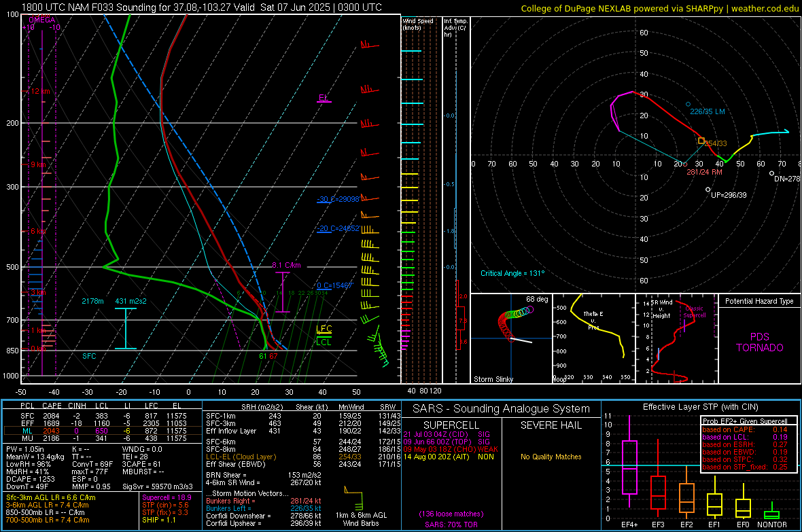Select the LCL level marker
The height and width of the screenshot is (532, 802).
(324, 342)
